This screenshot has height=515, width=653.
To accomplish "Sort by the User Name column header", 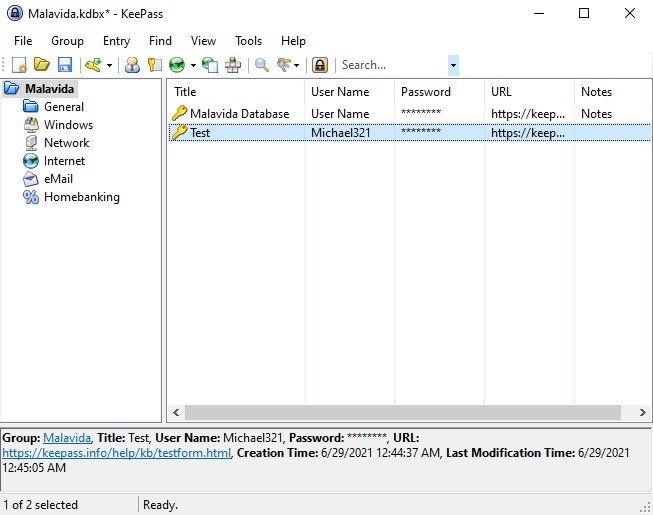I will (349, 92).
